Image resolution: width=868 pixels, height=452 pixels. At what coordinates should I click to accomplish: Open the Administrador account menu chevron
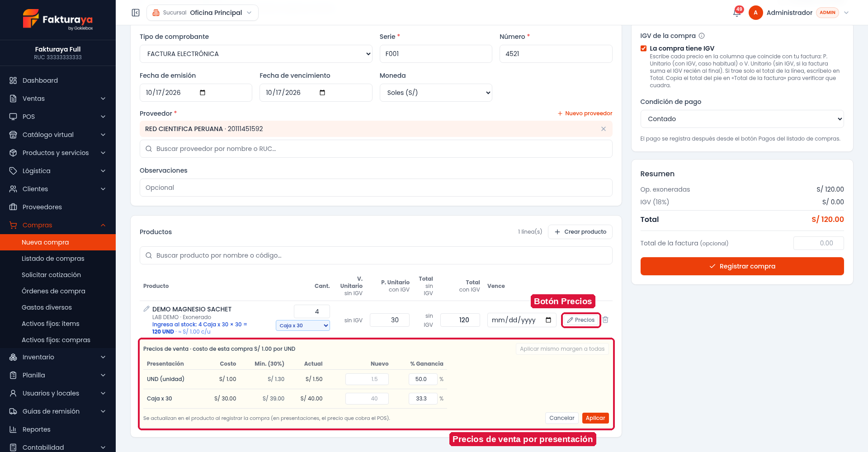coord(846,13)
